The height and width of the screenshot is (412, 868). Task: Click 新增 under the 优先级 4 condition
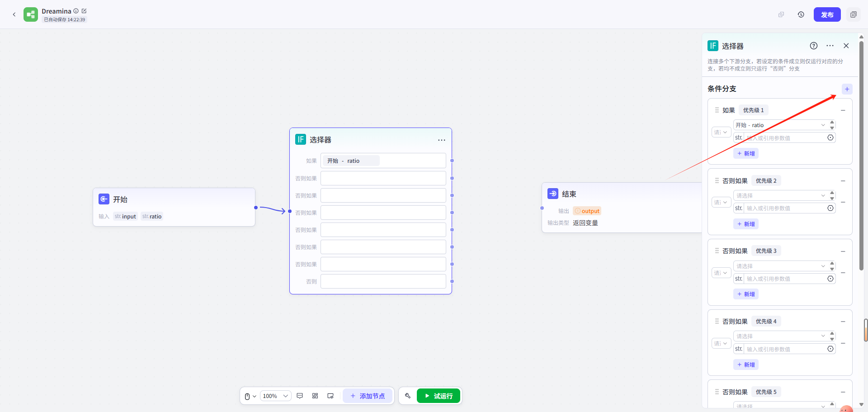(746, 365)
